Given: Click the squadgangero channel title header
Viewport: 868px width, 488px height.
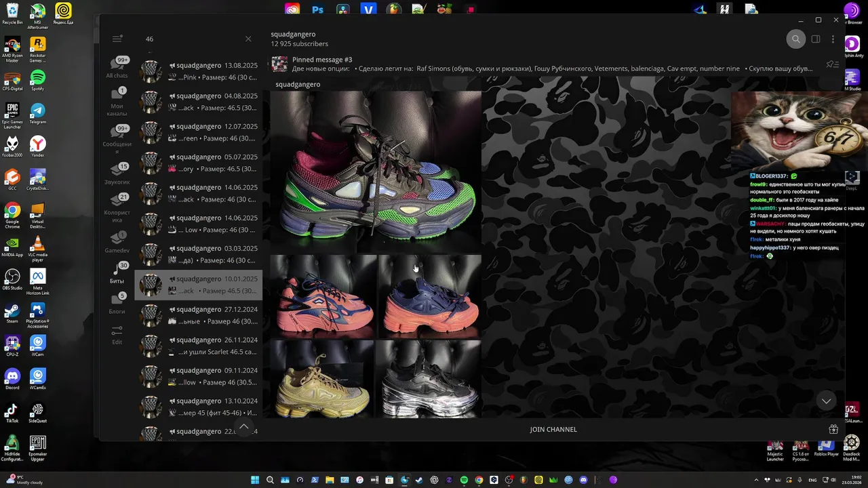Looking at the screenshot, I should pos(293,34).
